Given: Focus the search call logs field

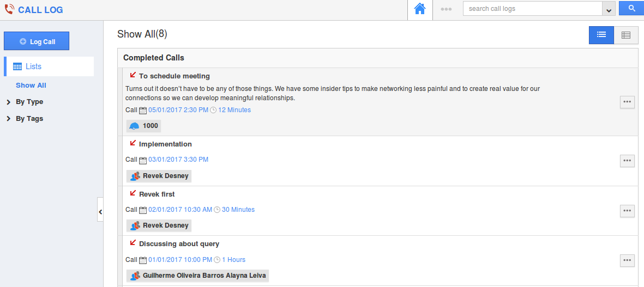Looking at the screenshot, I should point(532,9).
